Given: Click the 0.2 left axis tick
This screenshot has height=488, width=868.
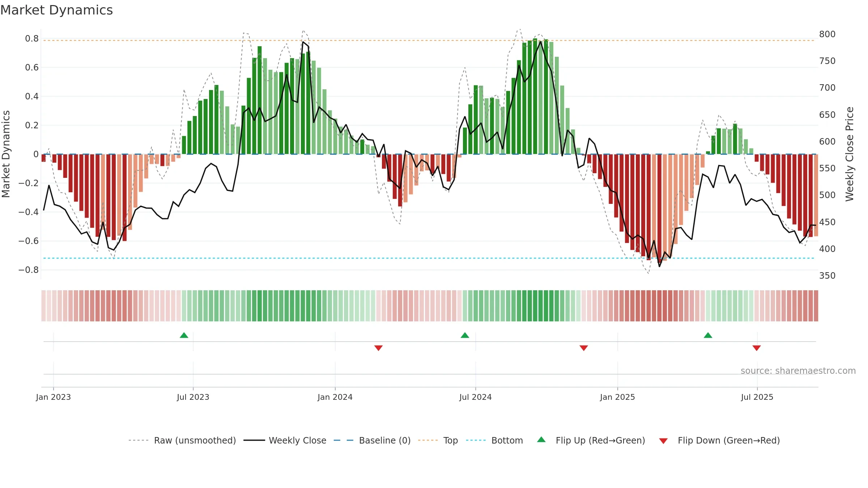Looking at the screenshot, I should (32, 125).
